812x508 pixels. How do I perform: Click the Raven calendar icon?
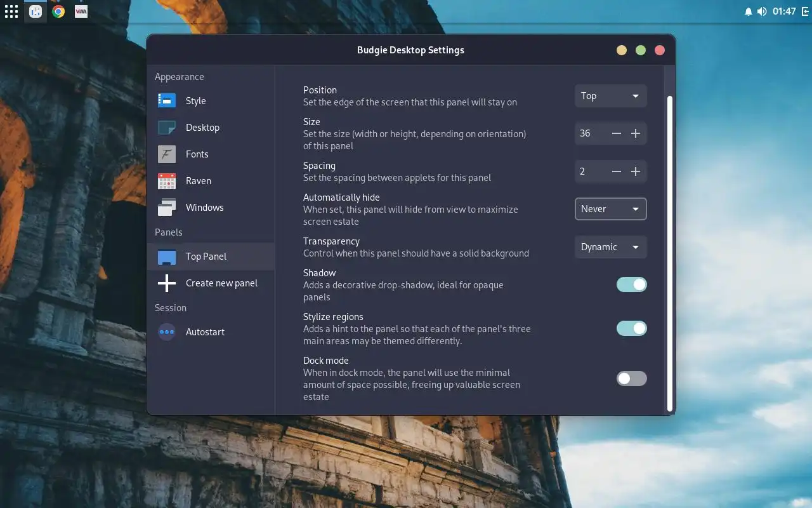tap(167, 180)
